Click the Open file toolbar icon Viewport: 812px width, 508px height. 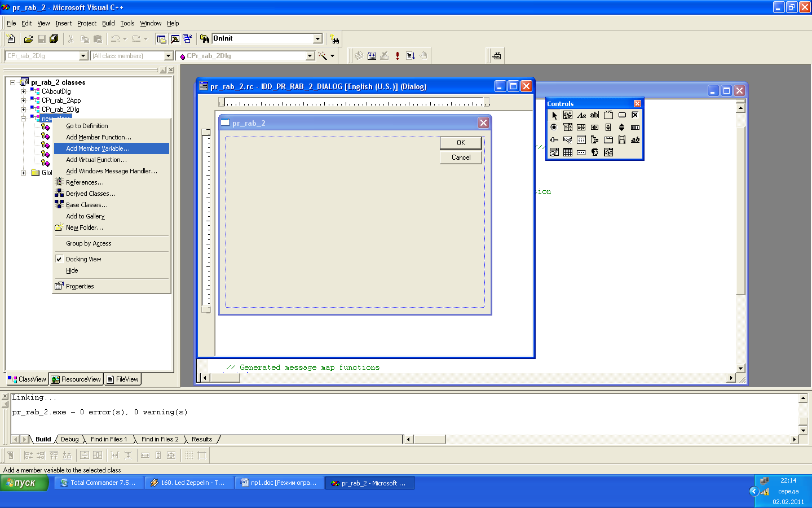tap(28, 39)
